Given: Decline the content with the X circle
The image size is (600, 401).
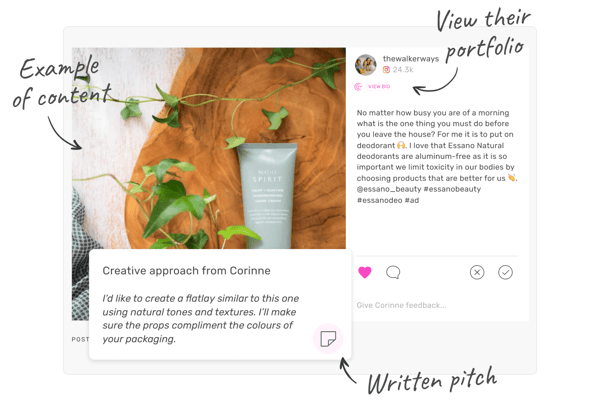Looking at the screenshot, I should 477,272.
